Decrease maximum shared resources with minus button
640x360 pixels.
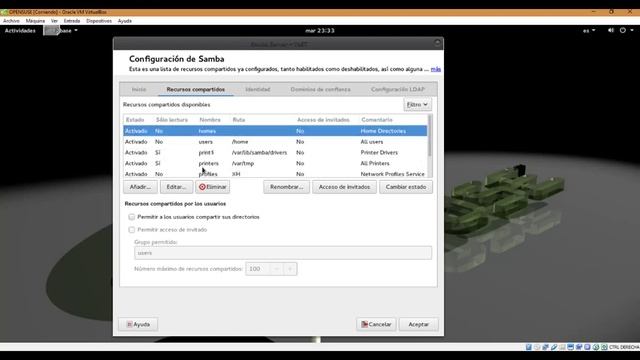[x=276, y=269]
